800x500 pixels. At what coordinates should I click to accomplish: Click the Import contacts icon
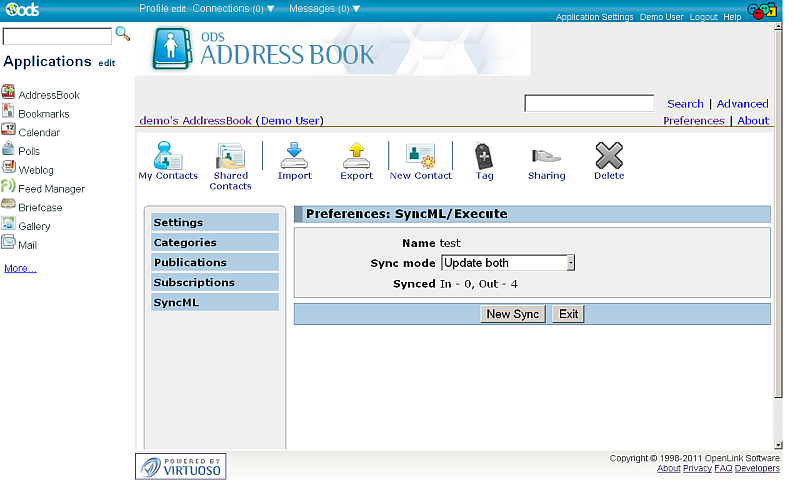click(x=294, y=156)
